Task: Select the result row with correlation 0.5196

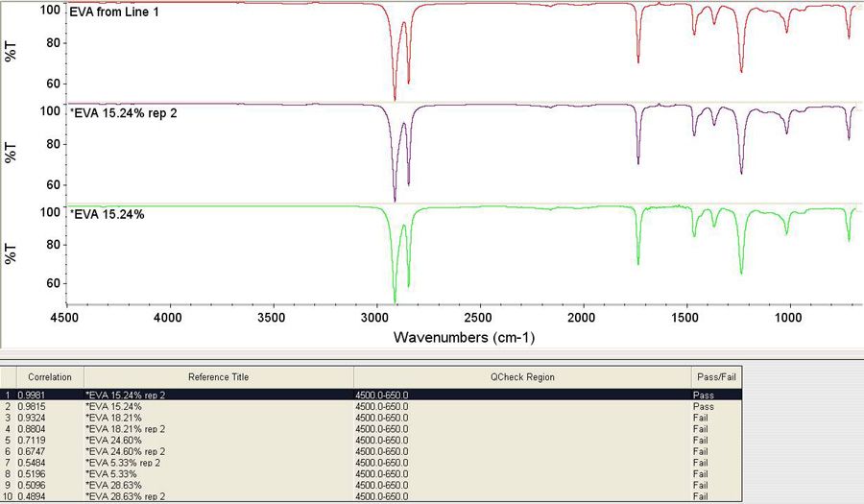Action: (371, 473)
